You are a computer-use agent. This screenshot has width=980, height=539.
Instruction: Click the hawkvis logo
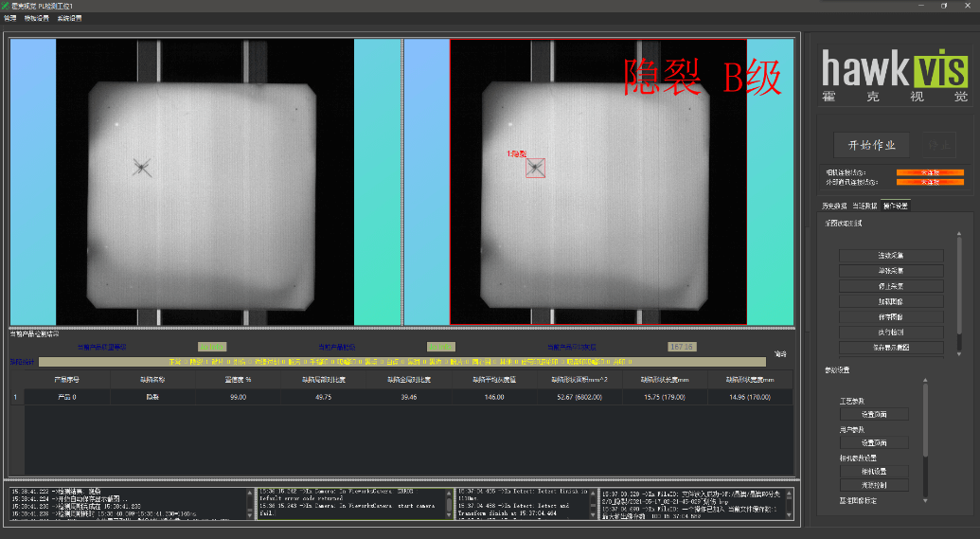[895, 75]
